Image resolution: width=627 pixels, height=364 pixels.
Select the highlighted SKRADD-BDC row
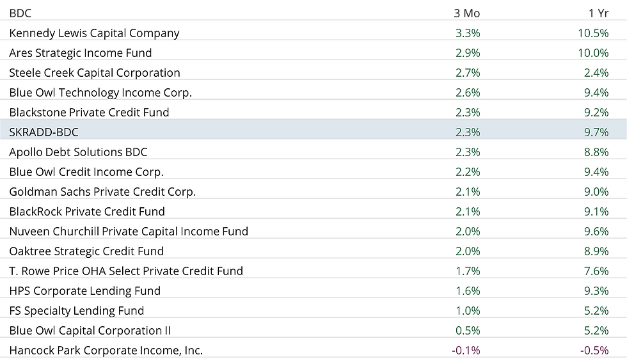(x=44, y=132)
